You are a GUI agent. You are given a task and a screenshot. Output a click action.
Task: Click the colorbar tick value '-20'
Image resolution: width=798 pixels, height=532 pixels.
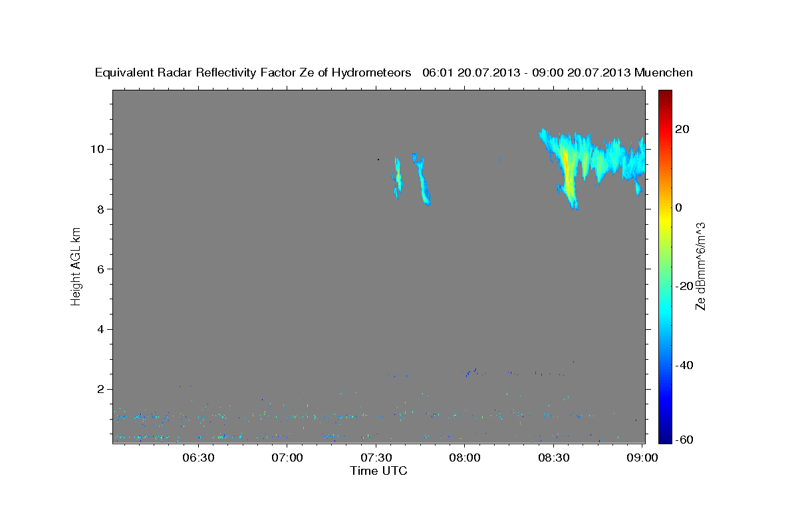pyautogui.click(x=684, y=286)
